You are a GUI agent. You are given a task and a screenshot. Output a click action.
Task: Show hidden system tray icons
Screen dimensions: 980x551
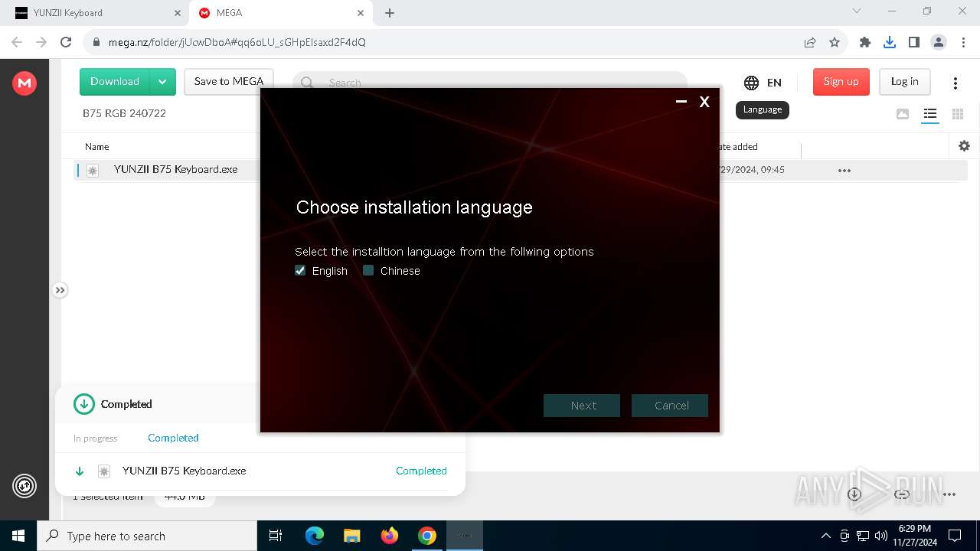tap(825, 536)
